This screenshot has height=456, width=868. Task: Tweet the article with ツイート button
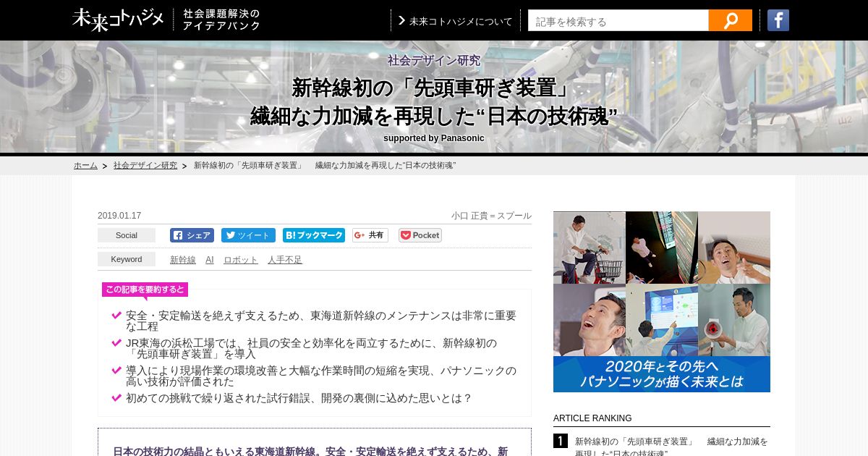click(x=248, y=235)
